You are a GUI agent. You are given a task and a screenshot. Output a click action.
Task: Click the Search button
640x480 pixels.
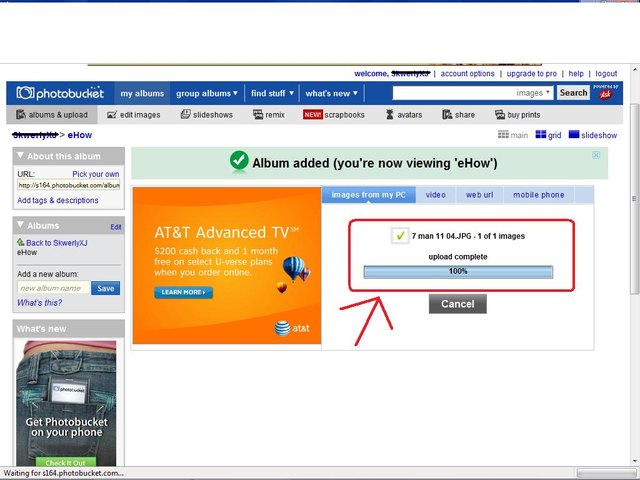point(573,93)
